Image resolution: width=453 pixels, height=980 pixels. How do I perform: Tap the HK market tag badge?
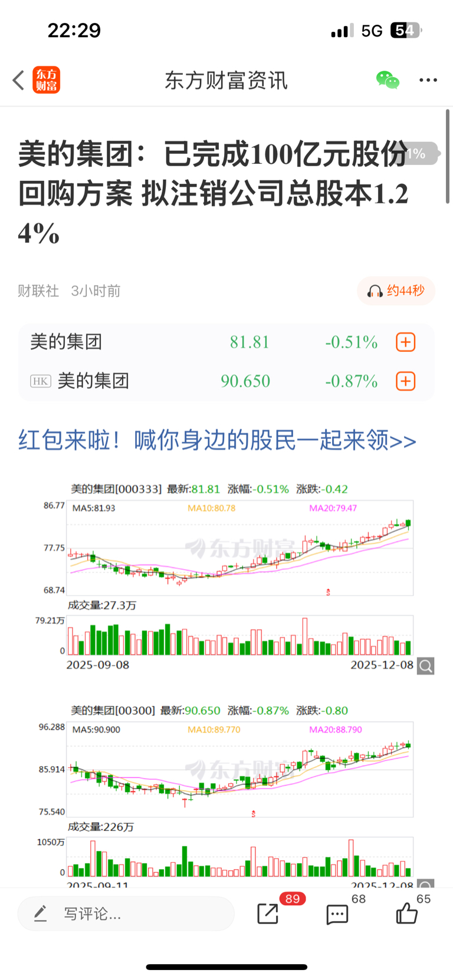pos(41,381)
